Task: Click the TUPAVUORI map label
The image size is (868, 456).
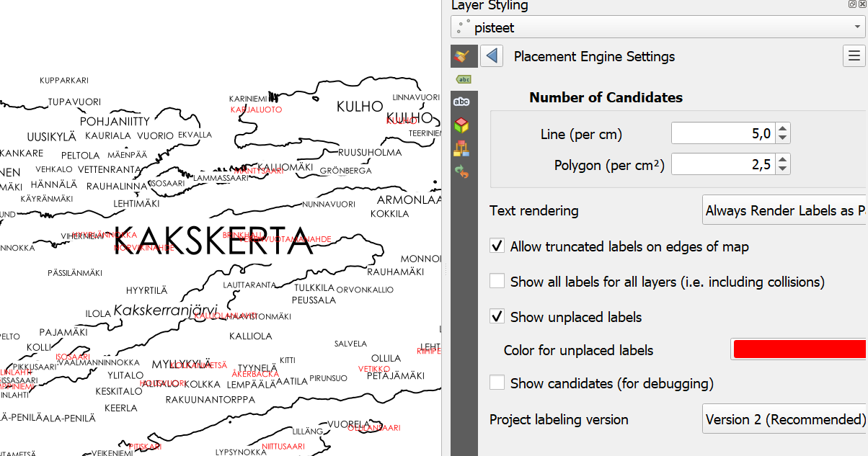Action: click(x=74, y=102)
